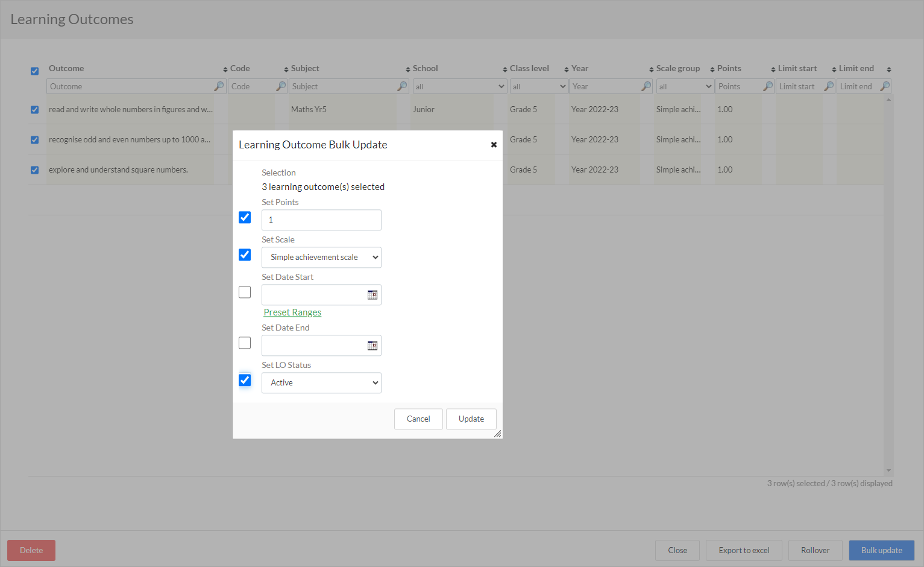Click 'explore and understand square numbers.' text
924x567 pixels.
coord(118,170)
